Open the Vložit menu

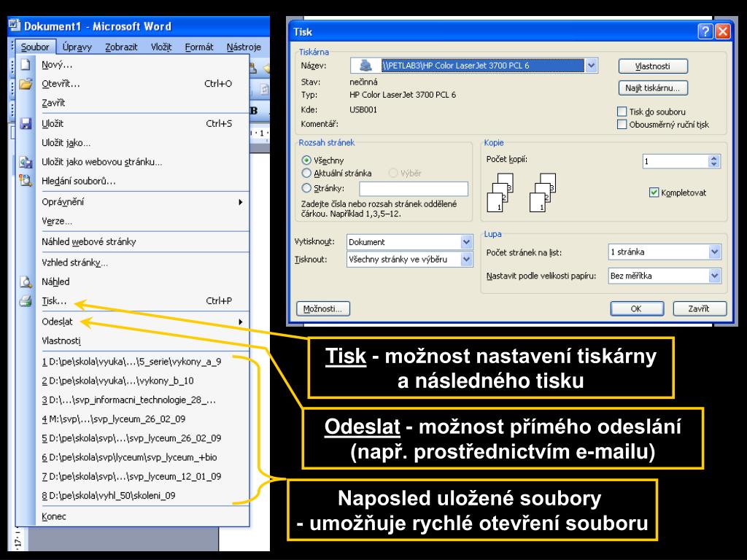click(x=161, y=47)
